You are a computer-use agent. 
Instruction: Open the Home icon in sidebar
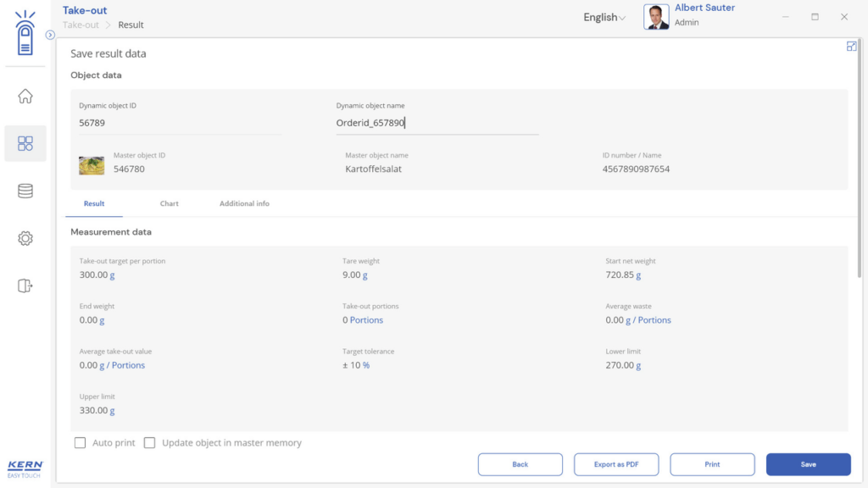(25, 97)
